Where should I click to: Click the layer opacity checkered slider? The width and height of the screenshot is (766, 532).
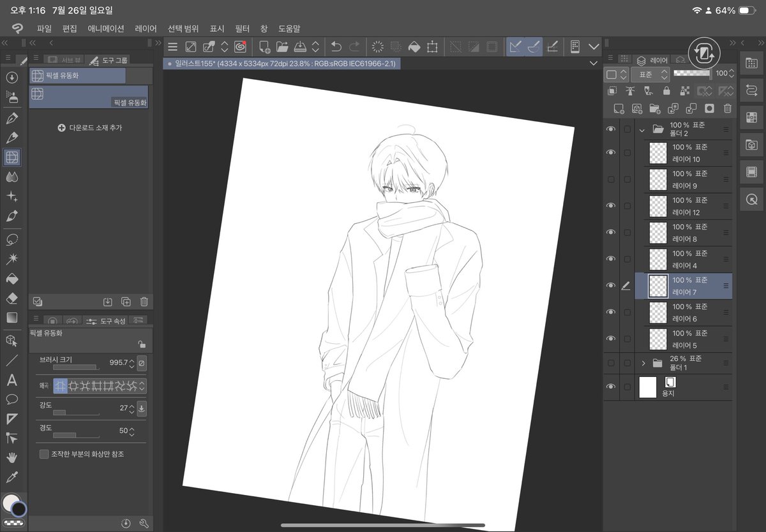click(692, 73)
